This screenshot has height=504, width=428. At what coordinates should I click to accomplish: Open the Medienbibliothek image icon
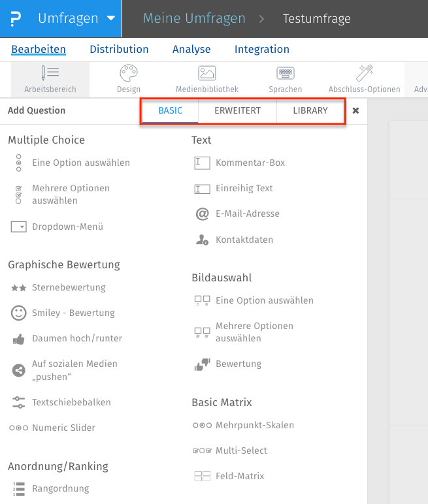207,73
